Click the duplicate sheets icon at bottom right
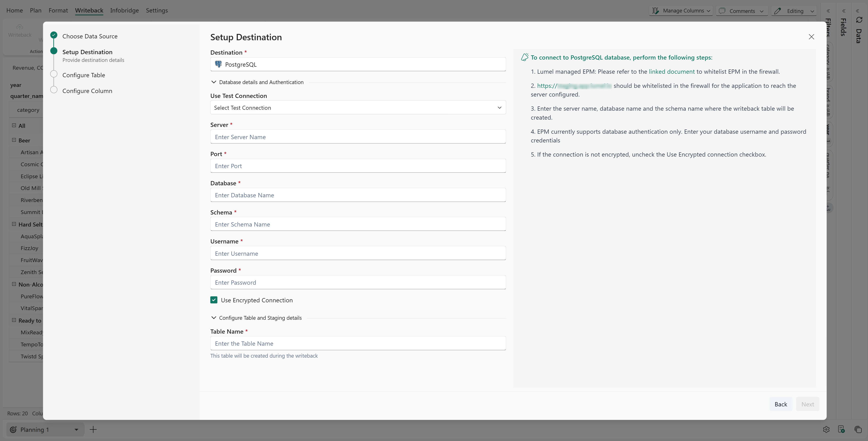 coord(858,429)
